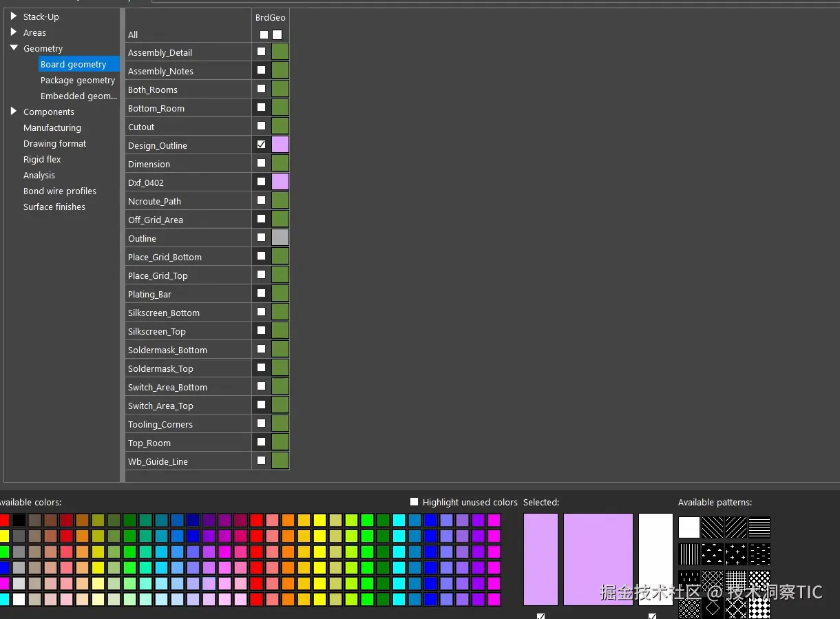Click the All row white color swatch
Screen dimensions: 840x619
pos(277,34)
